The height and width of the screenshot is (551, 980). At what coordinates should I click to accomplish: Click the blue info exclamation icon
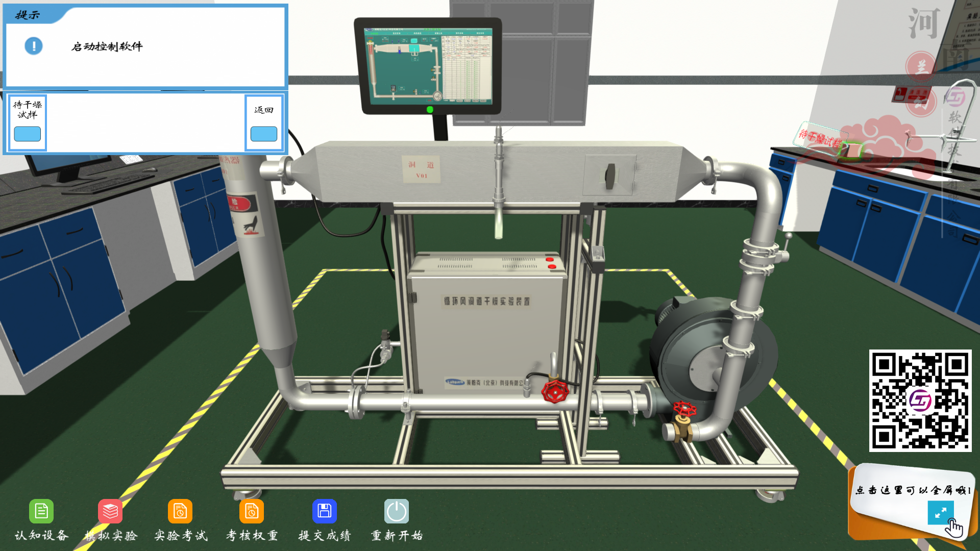pyautogui.click(x=34, y=46)
